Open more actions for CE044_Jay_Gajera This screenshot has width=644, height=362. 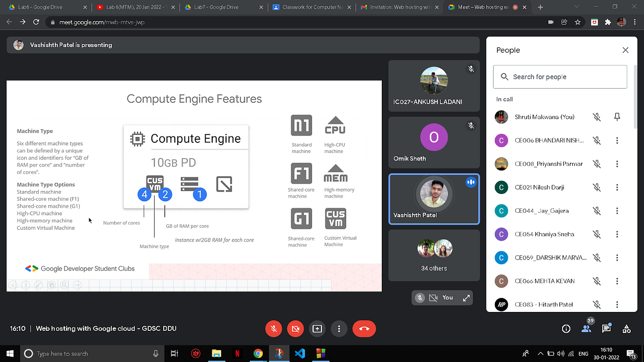click(617, 211)
